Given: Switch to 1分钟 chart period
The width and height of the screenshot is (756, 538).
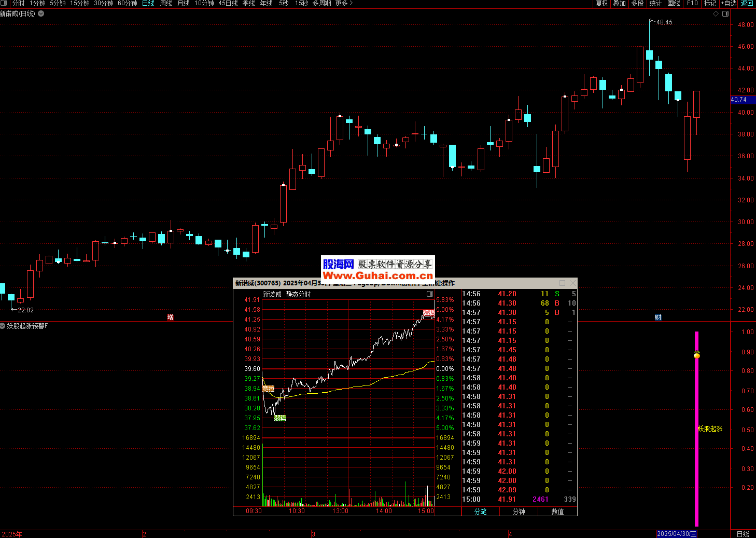Looking at the screenshot, I should [37, 3].
